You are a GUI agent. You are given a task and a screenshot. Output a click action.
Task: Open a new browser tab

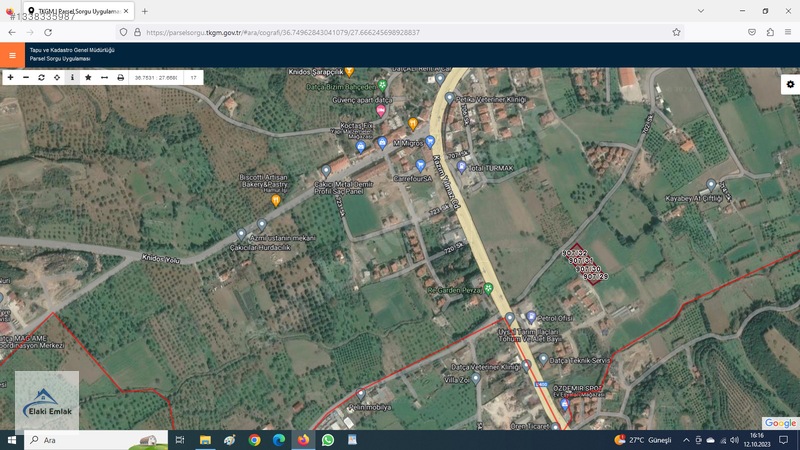tap(145, 11)
